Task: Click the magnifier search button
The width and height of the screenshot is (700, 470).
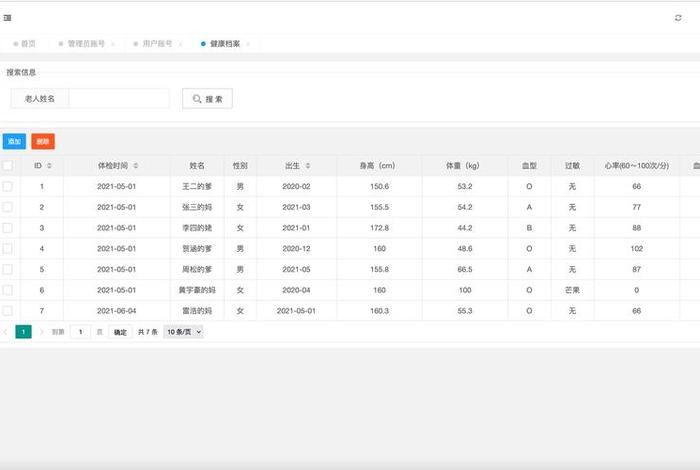Action: 207,99
